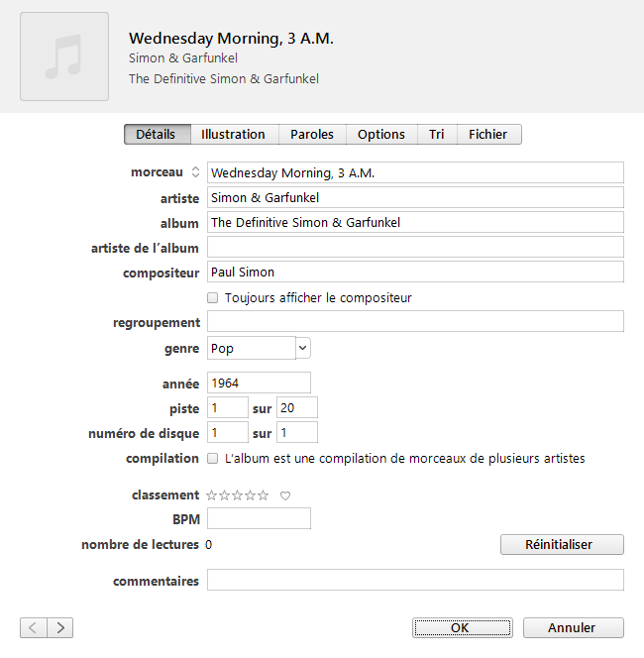Click the piste number field
Viewport: 644px width, 658px height.
point(228,407)
